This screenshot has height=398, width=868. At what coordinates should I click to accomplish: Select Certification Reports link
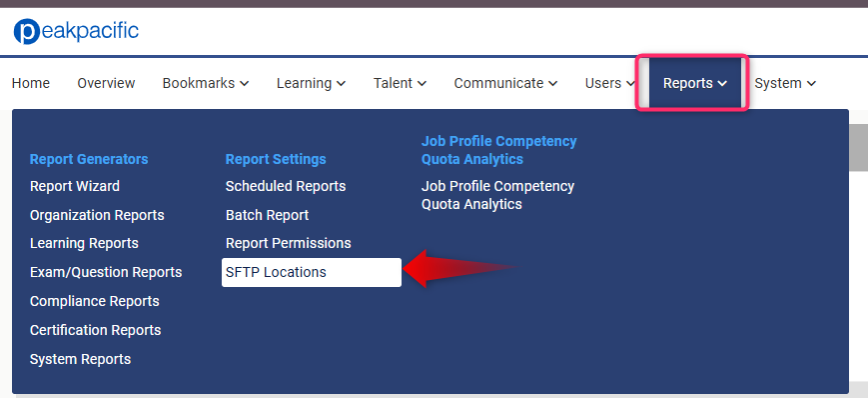[x=95, y=330]
